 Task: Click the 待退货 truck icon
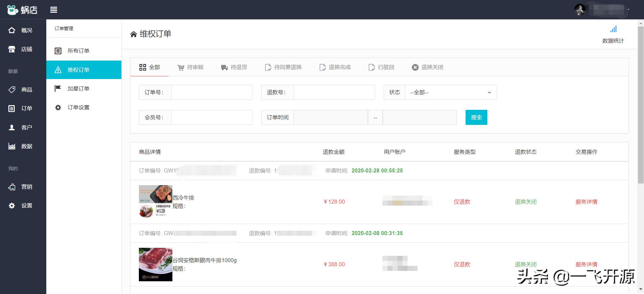click(x=224, y=68)
